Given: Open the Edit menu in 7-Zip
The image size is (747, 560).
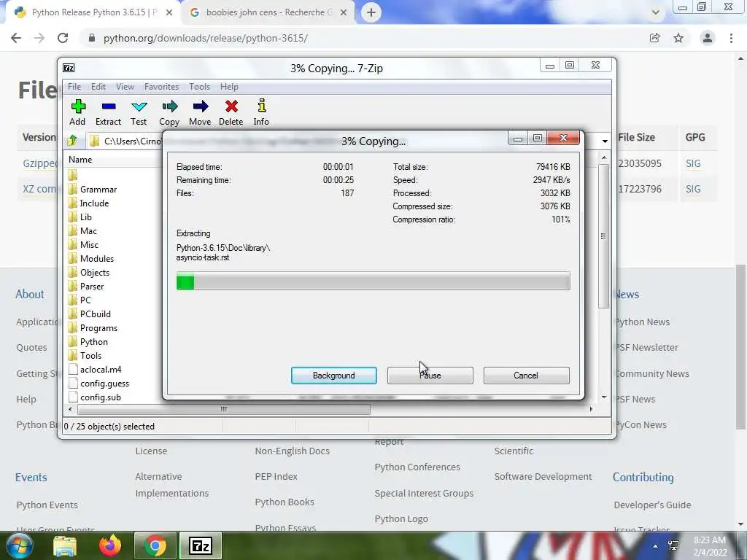Looking at the screenshot, I should (x=98, y=87).
